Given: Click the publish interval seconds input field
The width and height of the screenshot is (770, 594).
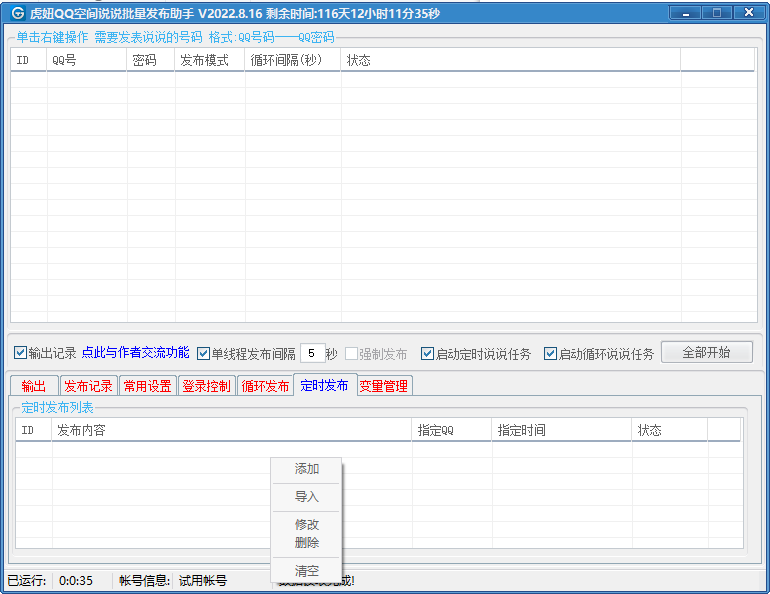Looking at the screenshot, I should pos(312,353).
